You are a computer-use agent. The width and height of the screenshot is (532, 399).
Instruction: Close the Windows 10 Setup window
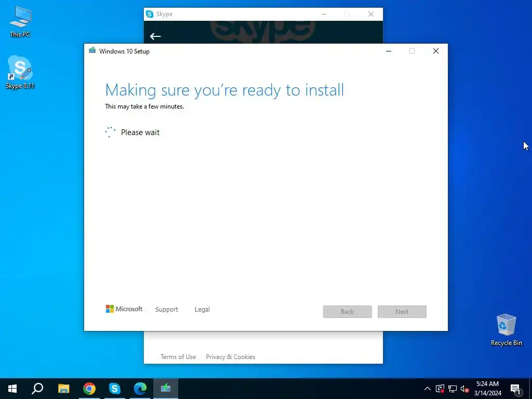click(x=436, y=51)
